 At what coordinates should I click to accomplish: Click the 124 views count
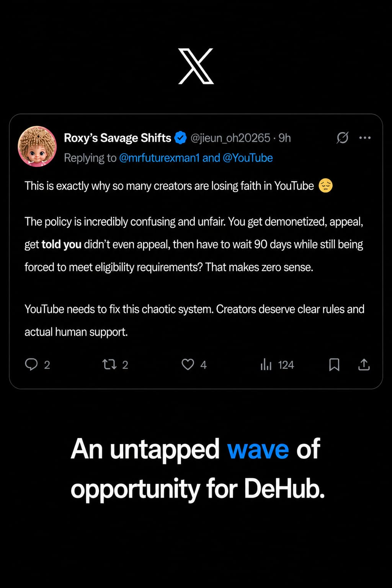286,364
